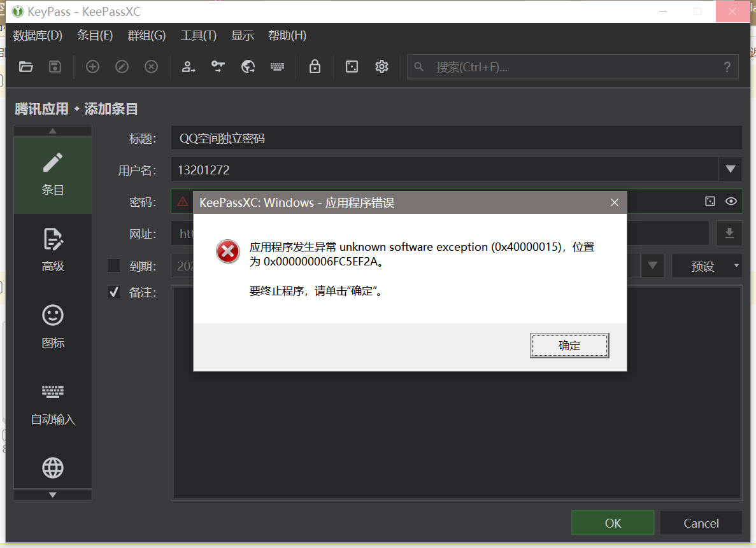Click KeePassXC title bar app icon

point(17,11)
